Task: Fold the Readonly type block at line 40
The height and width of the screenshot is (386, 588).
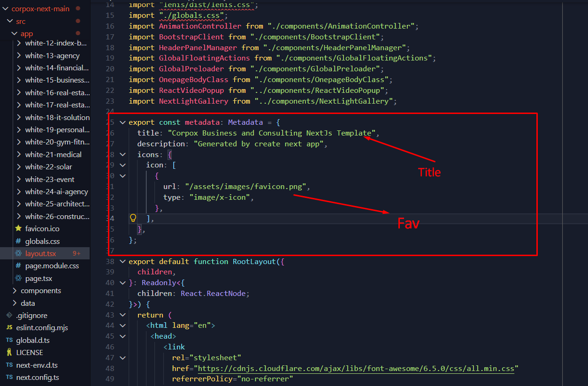Action: [x=122, y=283]
